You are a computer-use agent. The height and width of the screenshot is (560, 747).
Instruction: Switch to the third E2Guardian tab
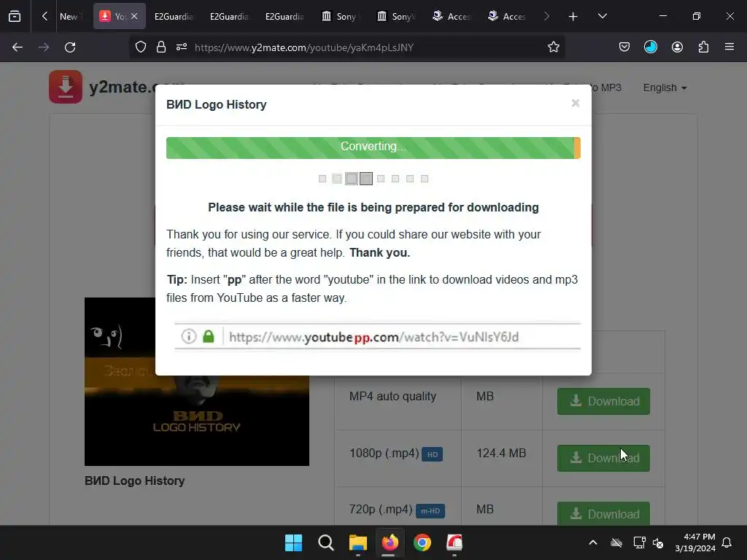pos(285,16)
